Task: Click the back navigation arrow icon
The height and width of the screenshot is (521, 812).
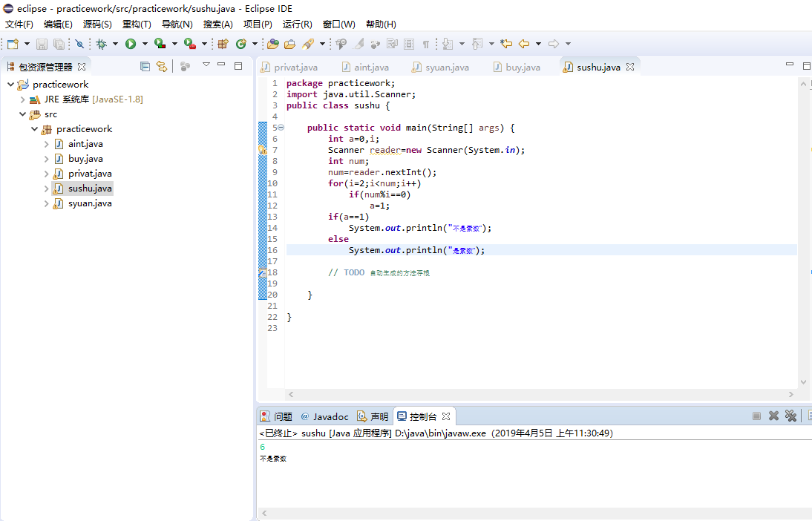Action: pyautogui.click(x=524, y=44)
